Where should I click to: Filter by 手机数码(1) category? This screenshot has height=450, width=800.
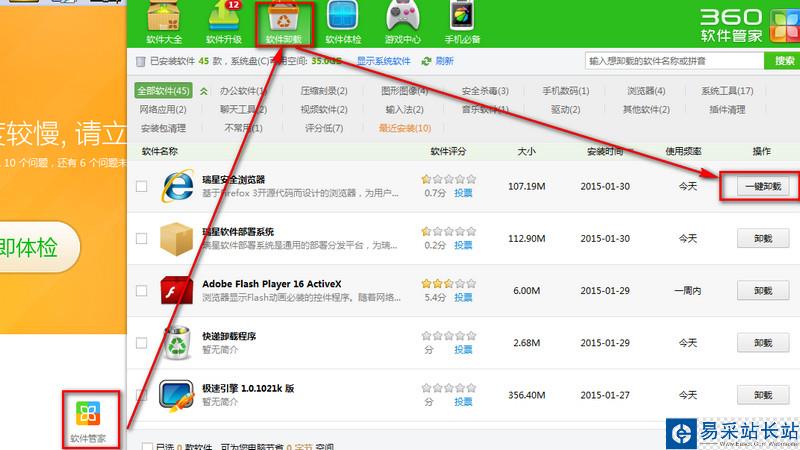click(x=566, y=91)
